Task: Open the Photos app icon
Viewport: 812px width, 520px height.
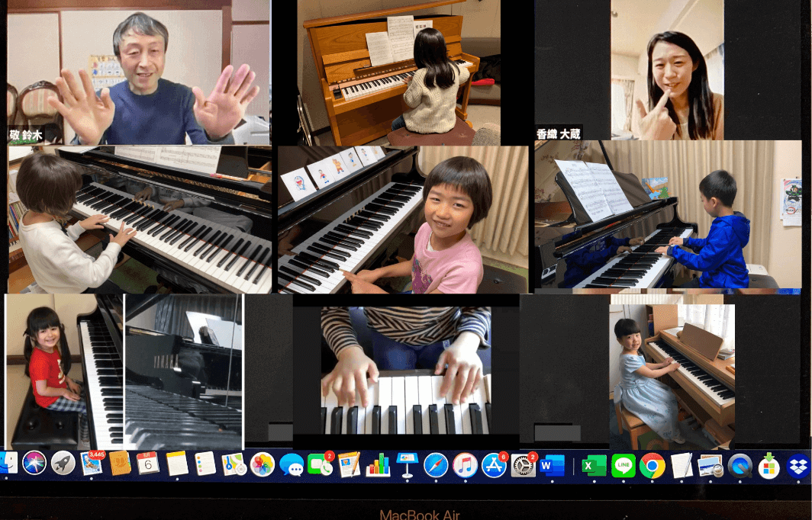Action: pyautogui.click(x=262, y=464)
